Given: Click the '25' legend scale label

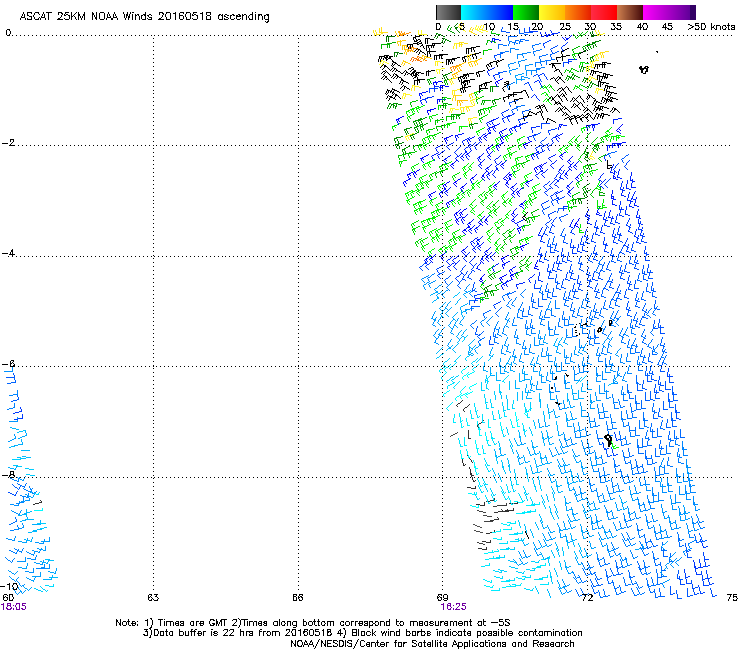Looking at the screenshot, I should coord(565,27).
